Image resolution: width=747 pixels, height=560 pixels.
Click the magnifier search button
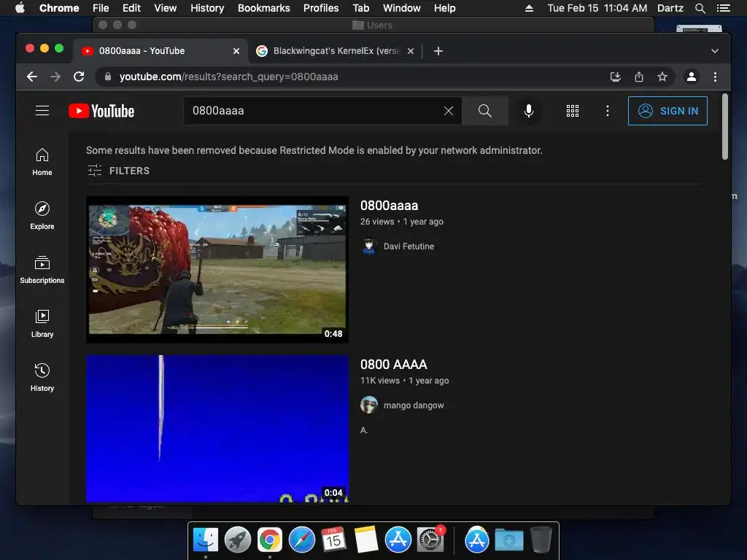484,111
